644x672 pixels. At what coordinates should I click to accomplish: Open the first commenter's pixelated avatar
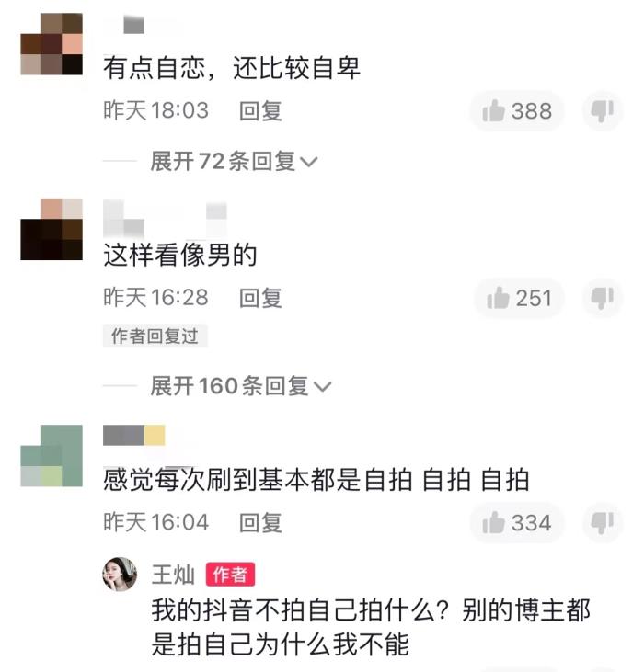click(x=52, y=44)
